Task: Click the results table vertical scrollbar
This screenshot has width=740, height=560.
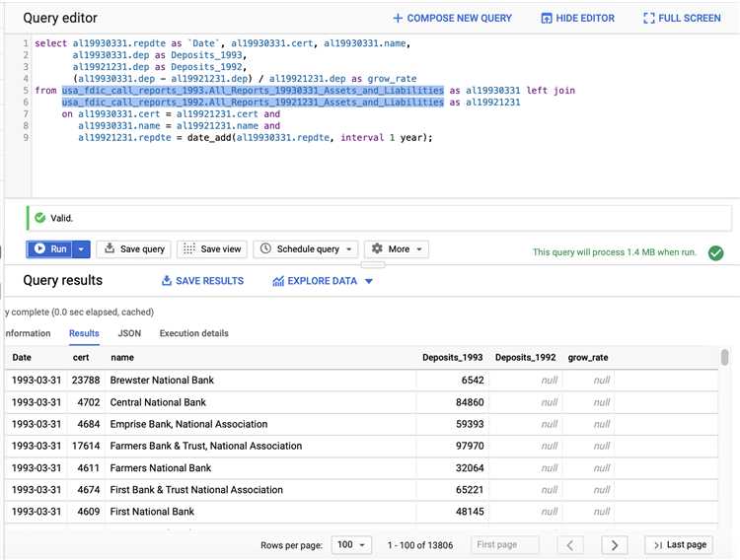Action: click(x=724, y=357)
